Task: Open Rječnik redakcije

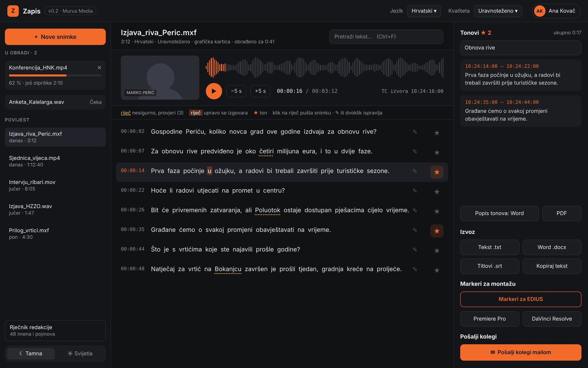Action: (x=55, y=331)
